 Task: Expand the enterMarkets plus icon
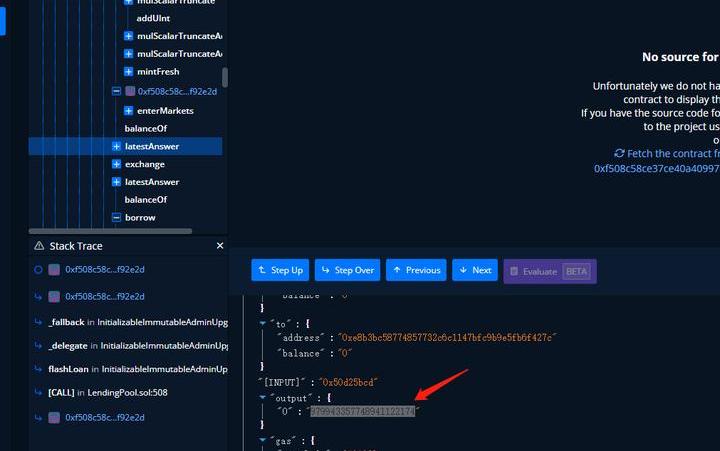click(129, 111)
